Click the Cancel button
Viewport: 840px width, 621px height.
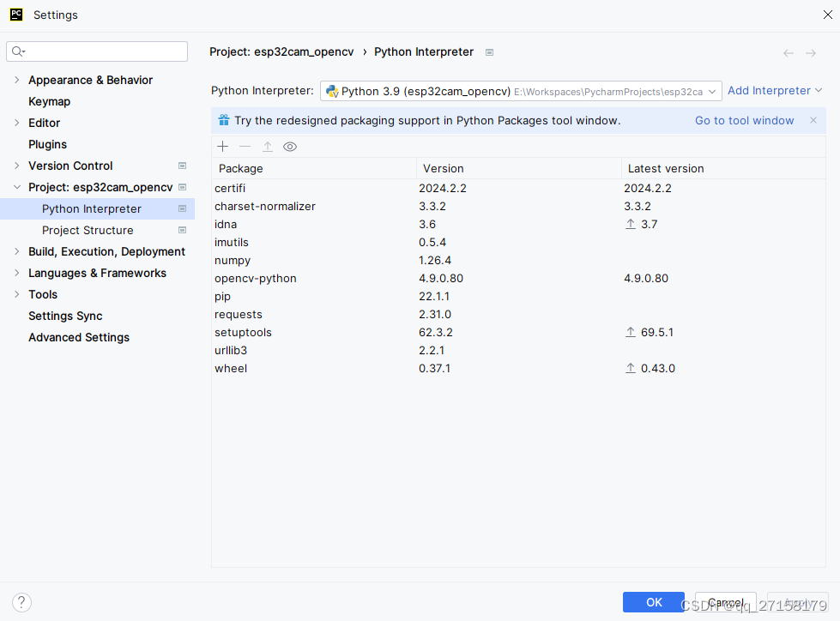tap(725, 602)
